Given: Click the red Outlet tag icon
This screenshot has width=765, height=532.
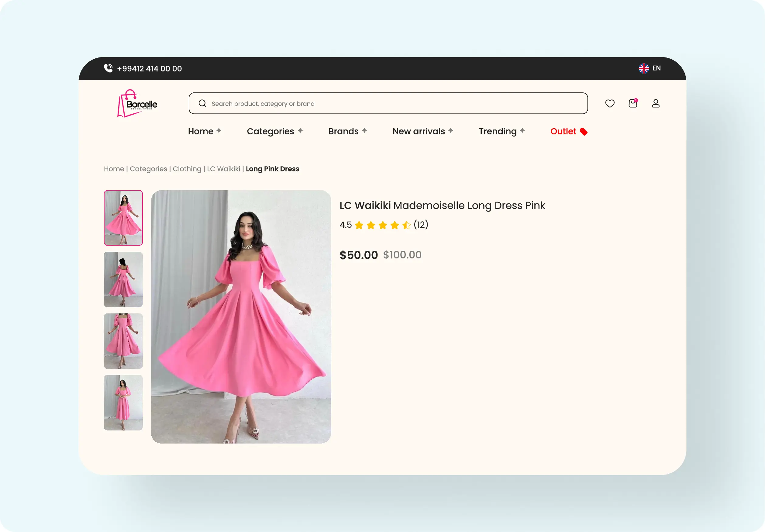Looking at the screenshot, I should click(584, 132).
